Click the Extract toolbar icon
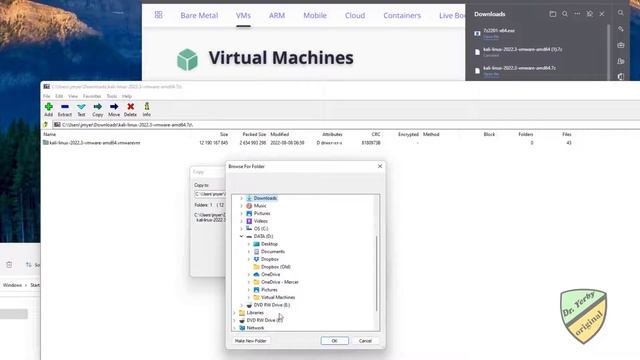The image size is (640, 360). click(x=64, y=109)
